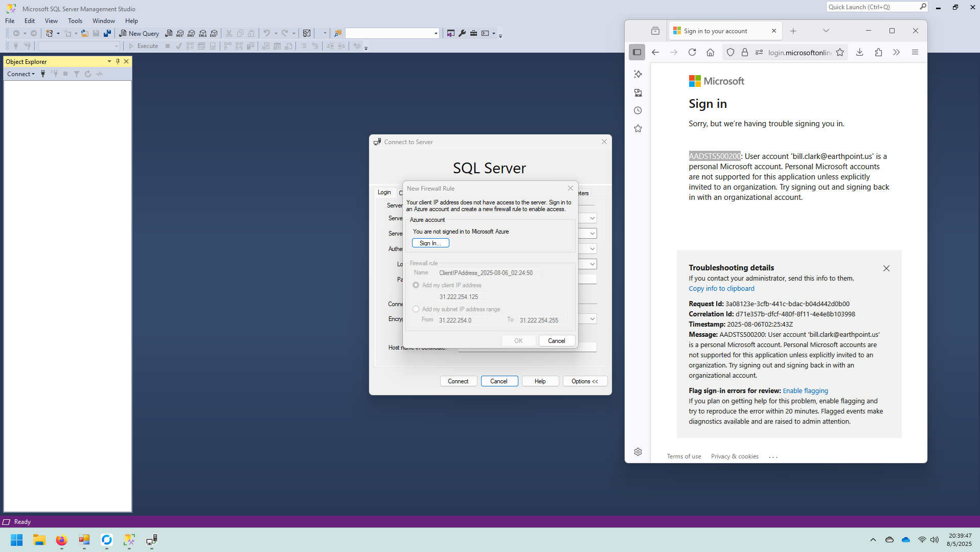
Task: Open the Toolbox icon in SSMS toolbar
Action: pos(473,33)
